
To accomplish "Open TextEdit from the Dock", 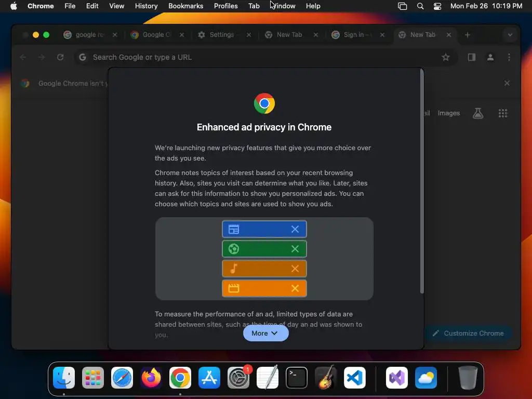I will coord(268,378).
